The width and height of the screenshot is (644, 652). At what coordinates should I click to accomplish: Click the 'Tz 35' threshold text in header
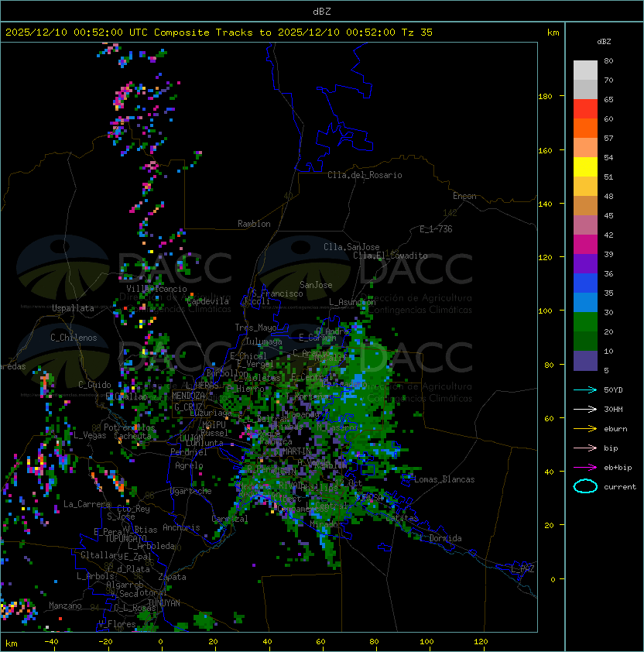pyautogui.click(x=417, y=33)
